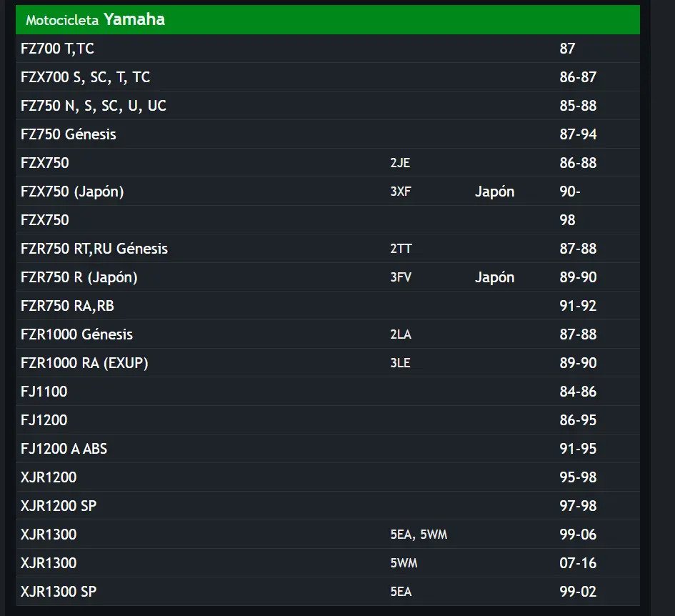Image resolution: width=675 pixels, height=616 pixels.
Task: Click the FZR1000 Génesis entry
Action: coord(76,334)
